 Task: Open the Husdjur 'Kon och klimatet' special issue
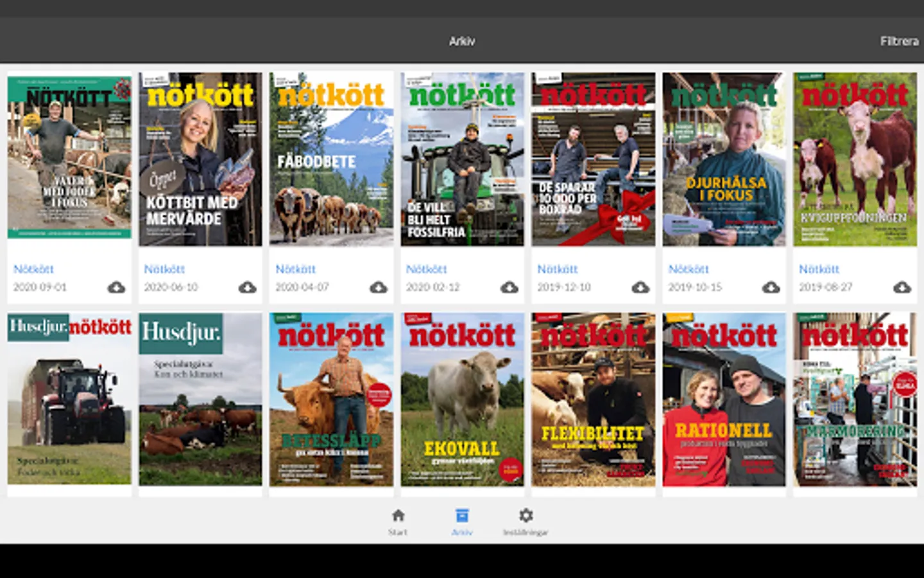click(x=200, y=399)
